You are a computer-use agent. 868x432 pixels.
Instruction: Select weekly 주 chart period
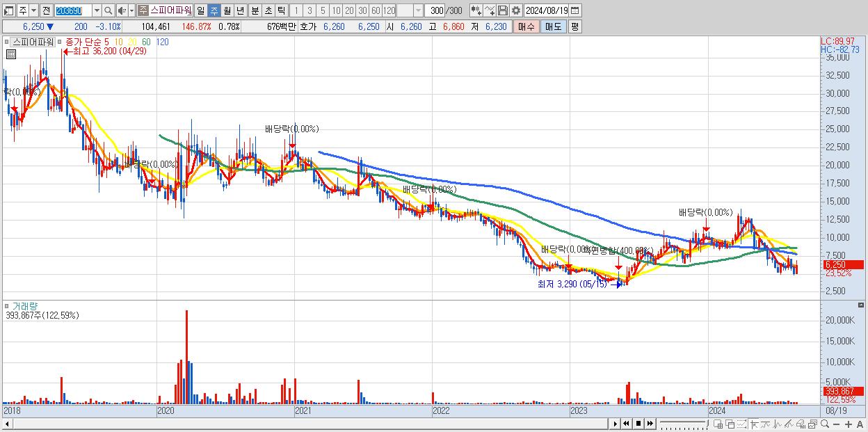[214, 10]
